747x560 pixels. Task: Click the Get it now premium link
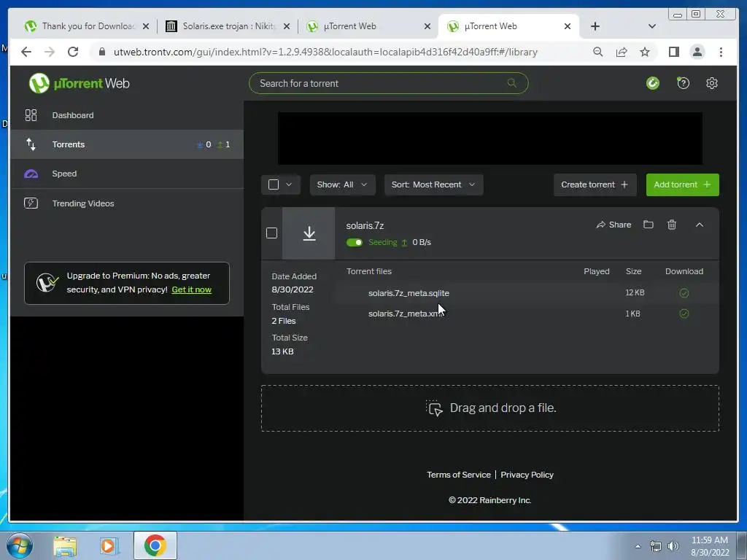(192, 289)
